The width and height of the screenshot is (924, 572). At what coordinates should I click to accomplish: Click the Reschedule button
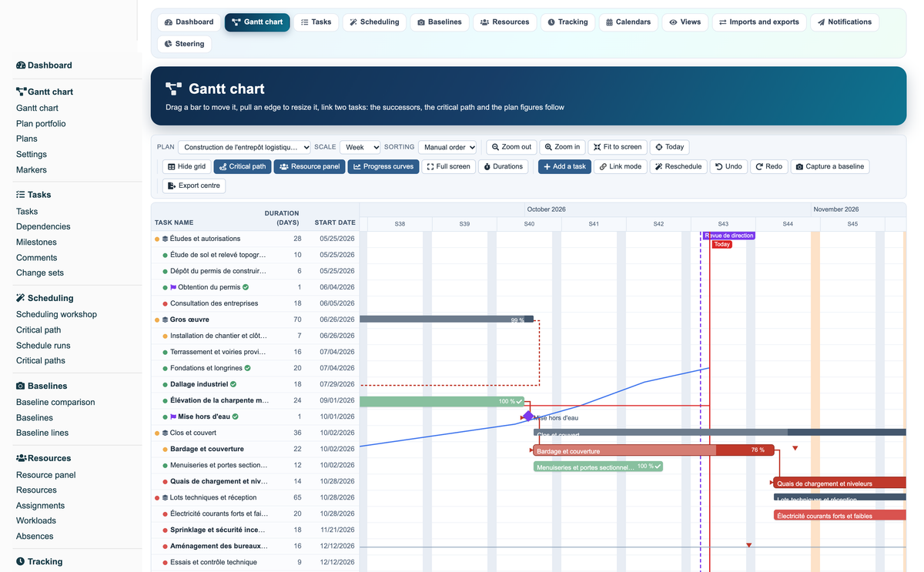678,166
